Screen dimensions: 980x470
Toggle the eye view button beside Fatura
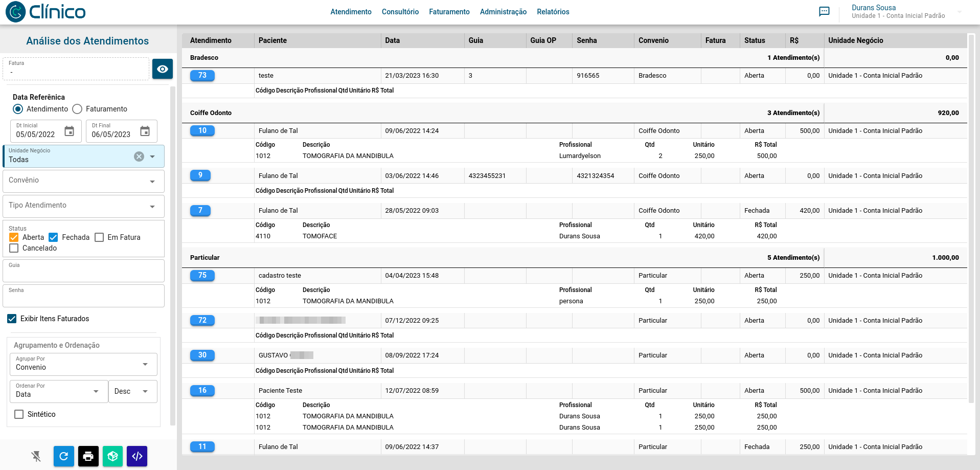(x=163, y=69)
